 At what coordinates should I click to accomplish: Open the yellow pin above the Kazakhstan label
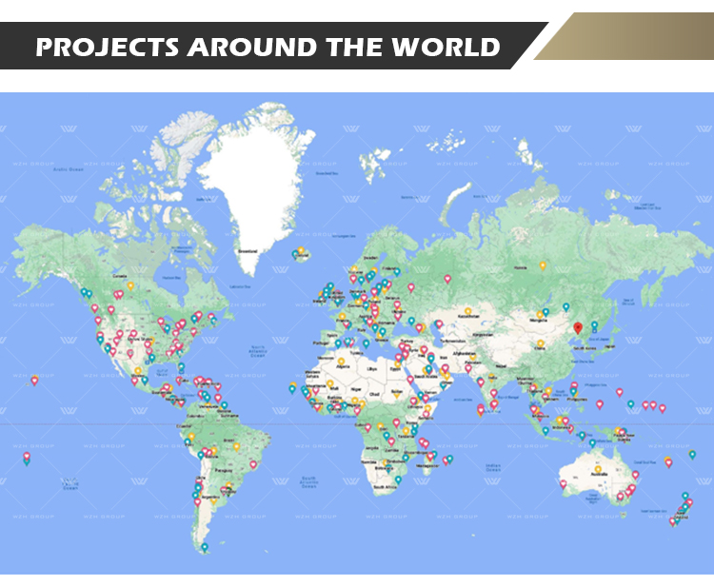[467, 312]
